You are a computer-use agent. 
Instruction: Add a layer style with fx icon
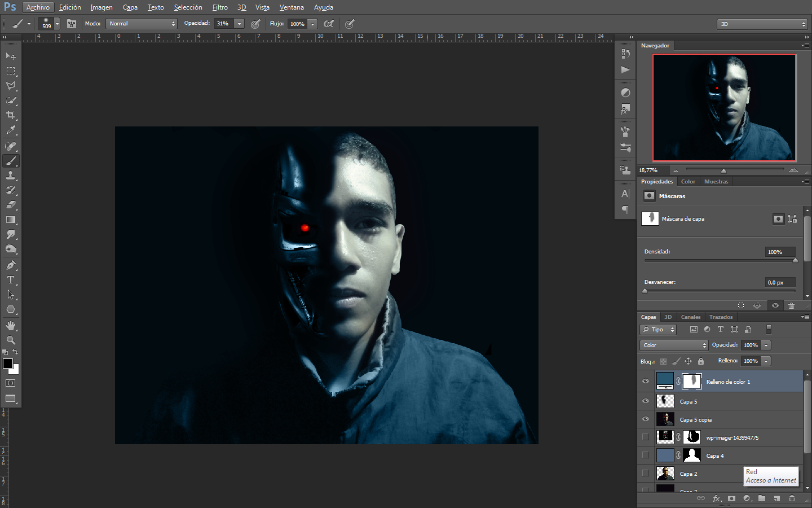717,498
